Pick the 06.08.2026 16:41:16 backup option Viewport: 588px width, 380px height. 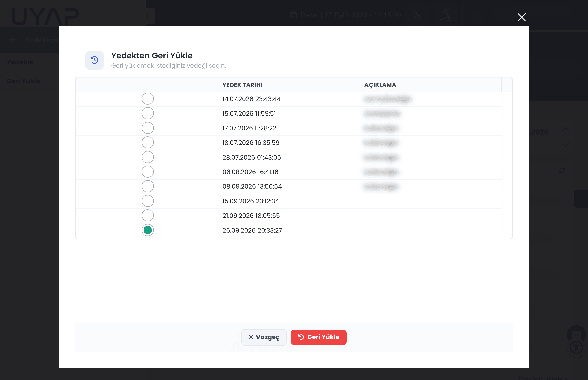(148, 172)
